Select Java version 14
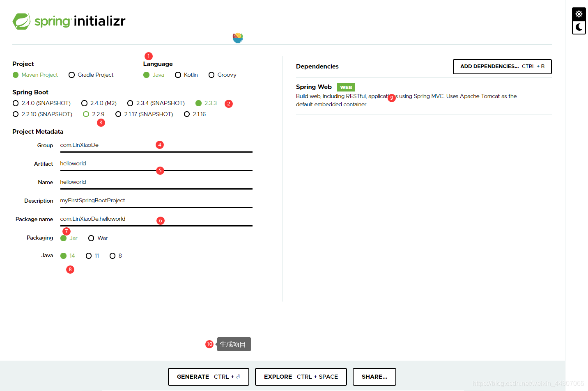The image size is (588, 391). pyautogui.click(x=68, y=256)
